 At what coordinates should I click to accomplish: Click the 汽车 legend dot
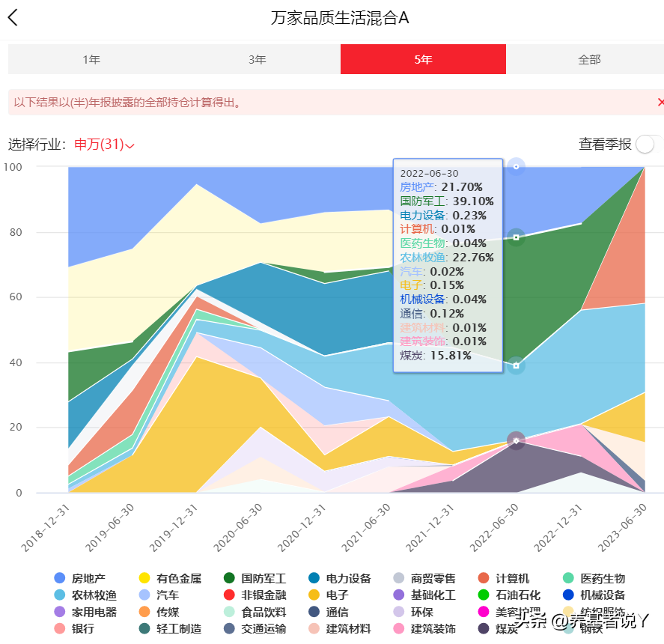pyautogui.click(x=144, y=595)
